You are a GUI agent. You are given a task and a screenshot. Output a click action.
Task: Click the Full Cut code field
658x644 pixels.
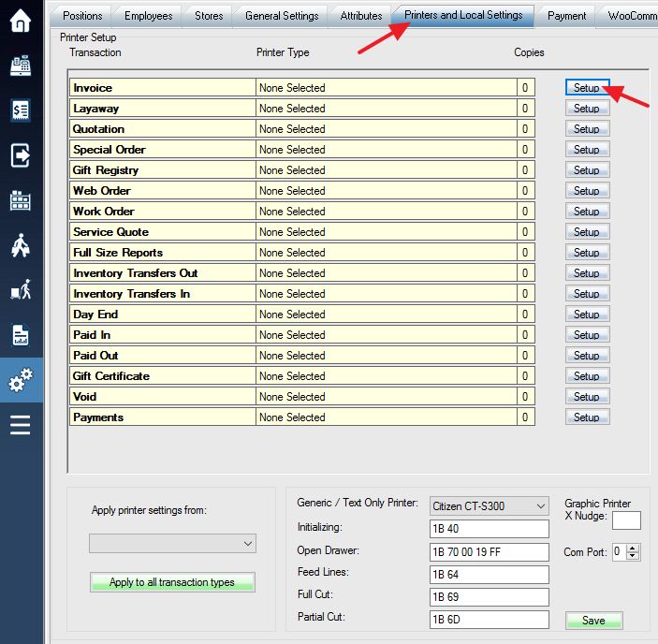point(490,596)
